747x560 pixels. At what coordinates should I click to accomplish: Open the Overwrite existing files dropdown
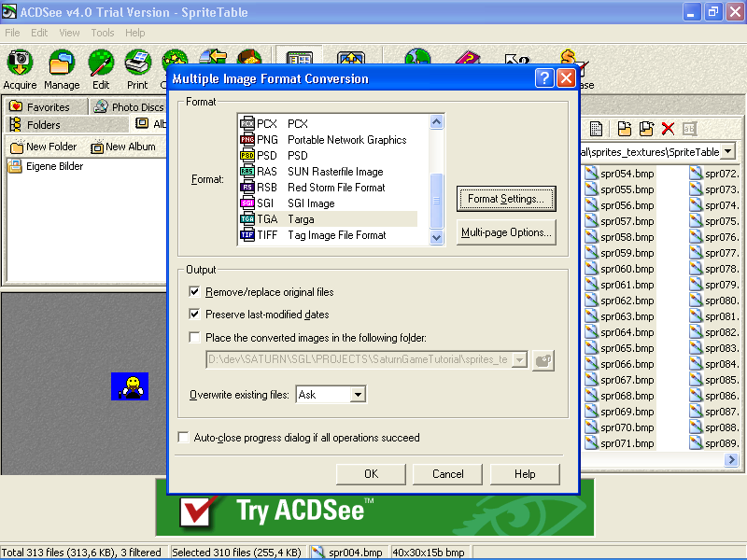(359, 394)
